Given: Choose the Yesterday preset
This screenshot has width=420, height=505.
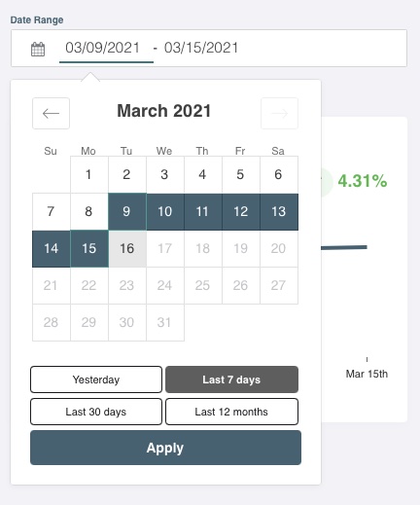Looking at the screenshot, I should pos(96,379).
